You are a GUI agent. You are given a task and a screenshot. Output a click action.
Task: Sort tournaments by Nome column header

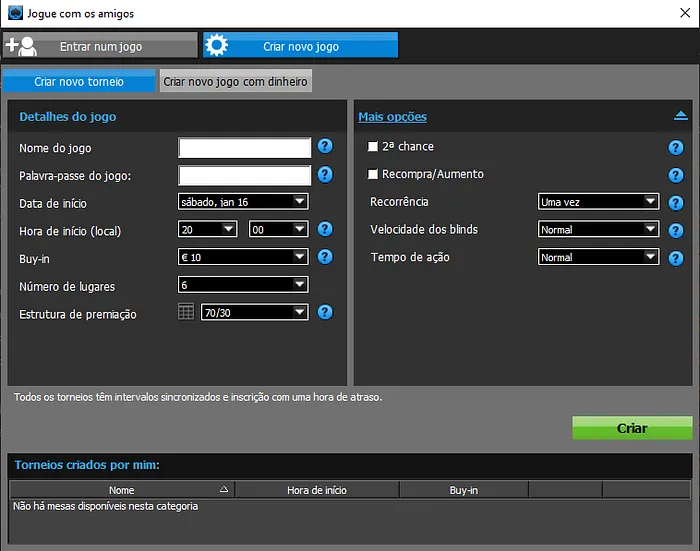coord(122,490)
